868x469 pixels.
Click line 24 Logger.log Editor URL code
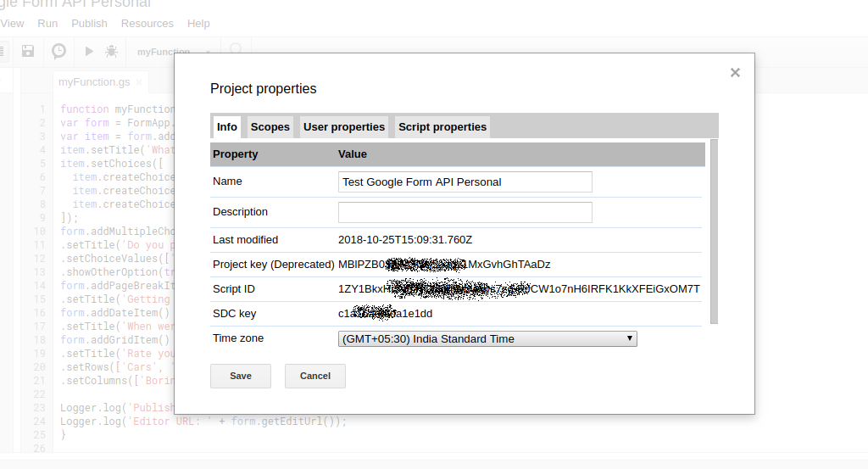(203, 422)
